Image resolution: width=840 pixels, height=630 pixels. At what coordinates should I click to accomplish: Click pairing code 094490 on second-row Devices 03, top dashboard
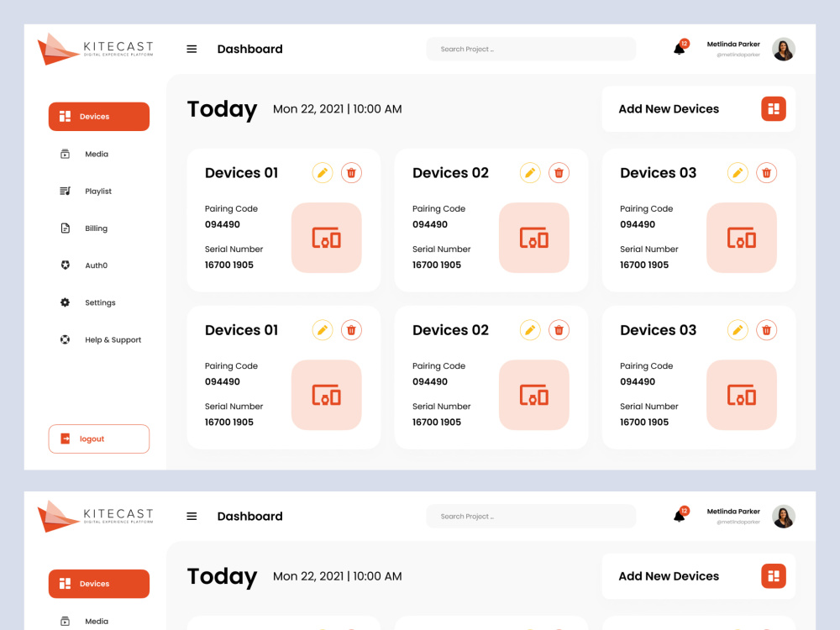(638, 381)
